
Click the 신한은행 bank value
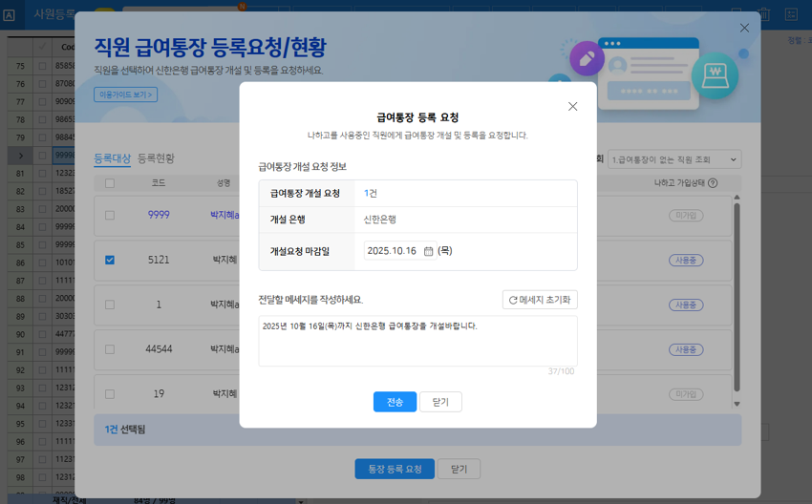(379, 220)
